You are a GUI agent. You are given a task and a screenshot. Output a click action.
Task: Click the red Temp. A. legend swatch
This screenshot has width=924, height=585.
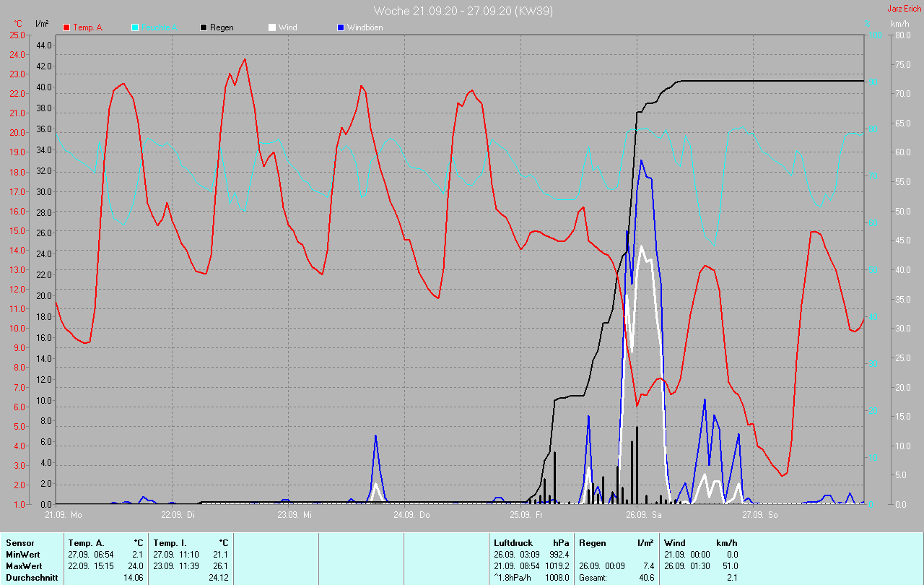(66, 27)
